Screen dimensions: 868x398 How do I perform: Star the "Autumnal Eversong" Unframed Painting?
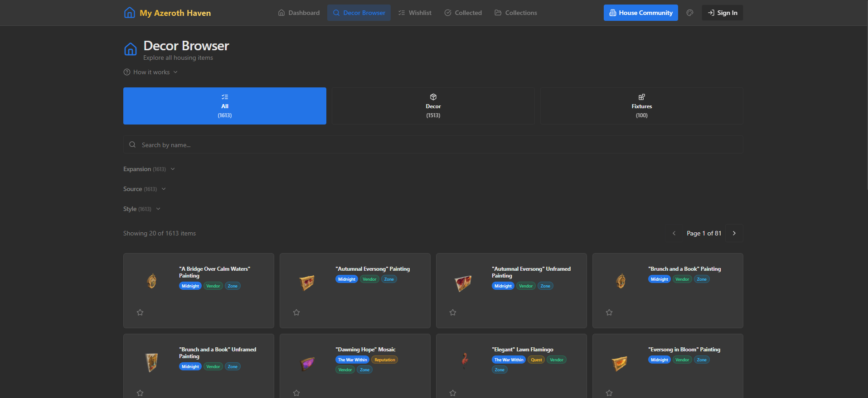coord(453,312)
